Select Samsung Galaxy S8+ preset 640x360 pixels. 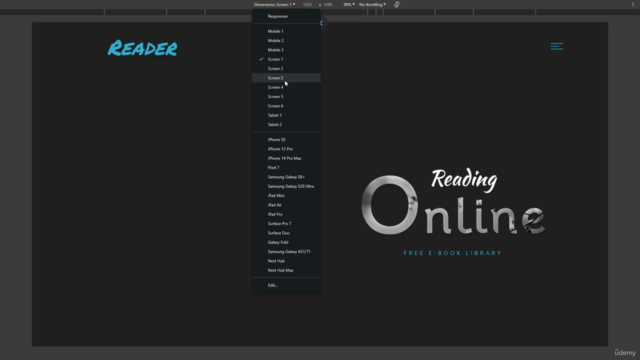coord(286,177)
